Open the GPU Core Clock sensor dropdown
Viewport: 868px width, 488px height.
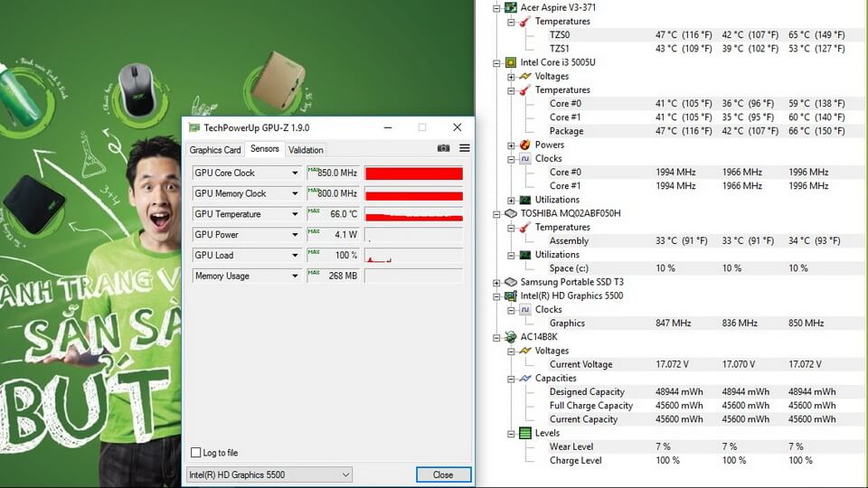pos(295,174)
